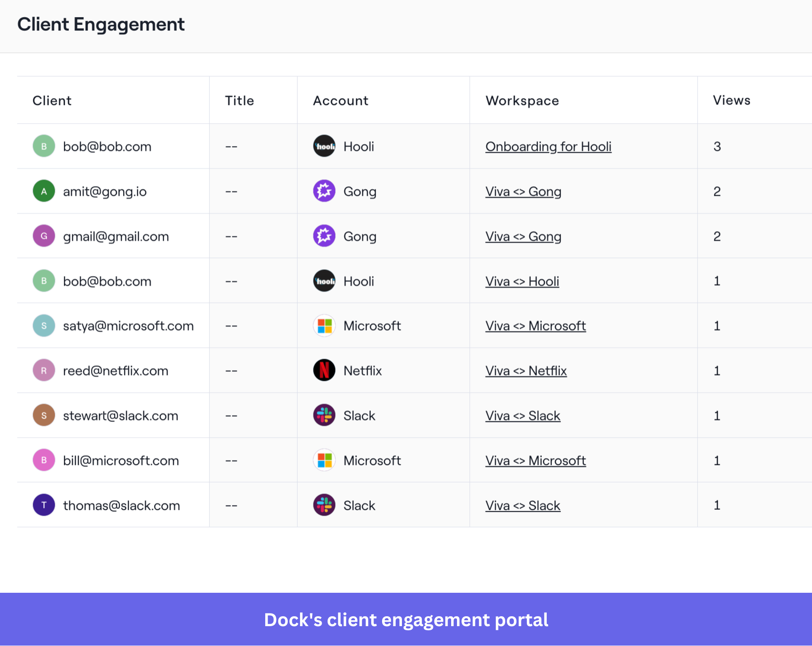Click Hooli logo in the Viva <> Hooli row
Image resolution: width=812 pixels, height=646 pixels.
324,281
